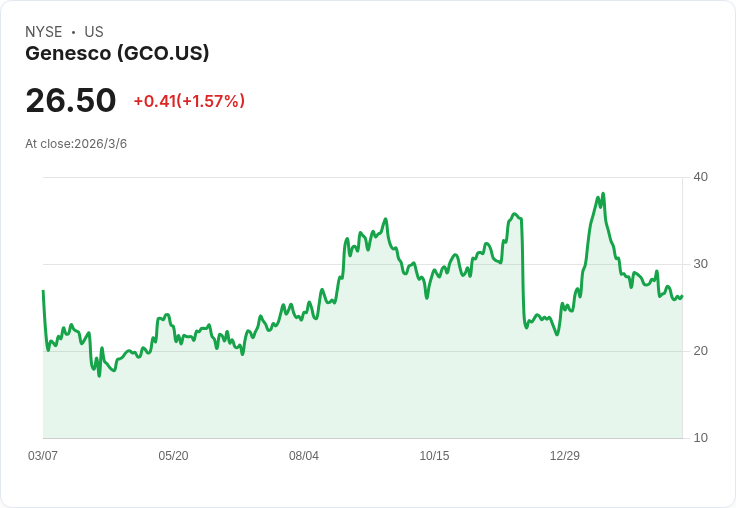The height and width of the screenshot is (508, 736).
Task: Select the 03/07 x-axis date label
Action: pos(43,456)
